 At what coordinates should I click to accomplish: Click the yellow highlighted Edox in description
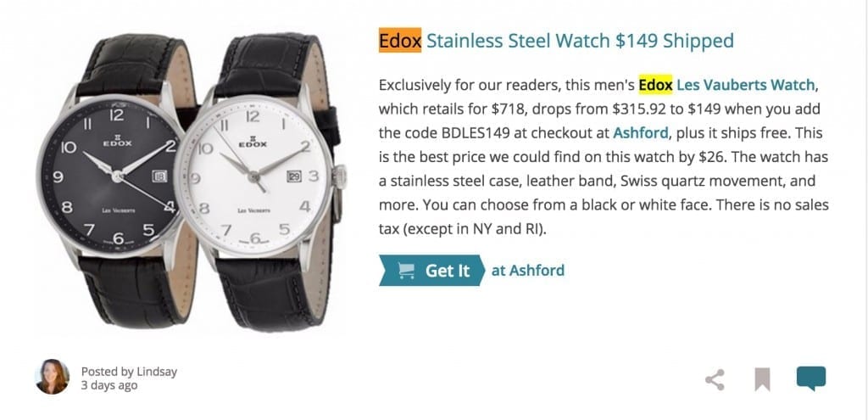(x=655, y=86)
